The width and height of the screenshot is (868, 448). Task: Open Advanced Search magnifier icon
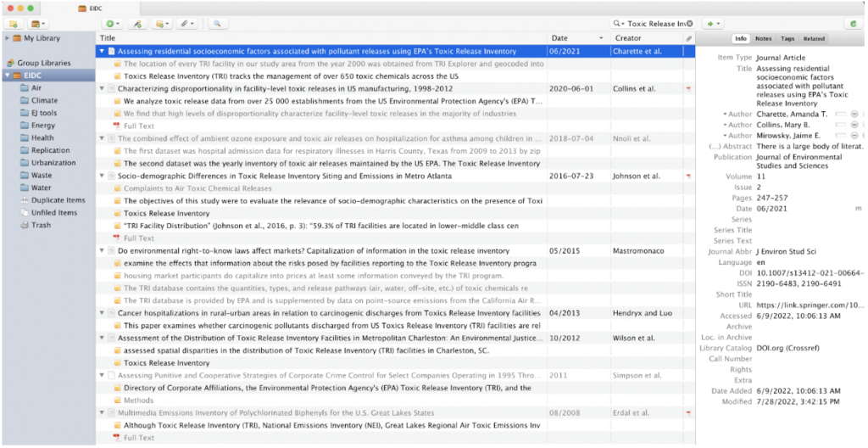tap(216, 24)
